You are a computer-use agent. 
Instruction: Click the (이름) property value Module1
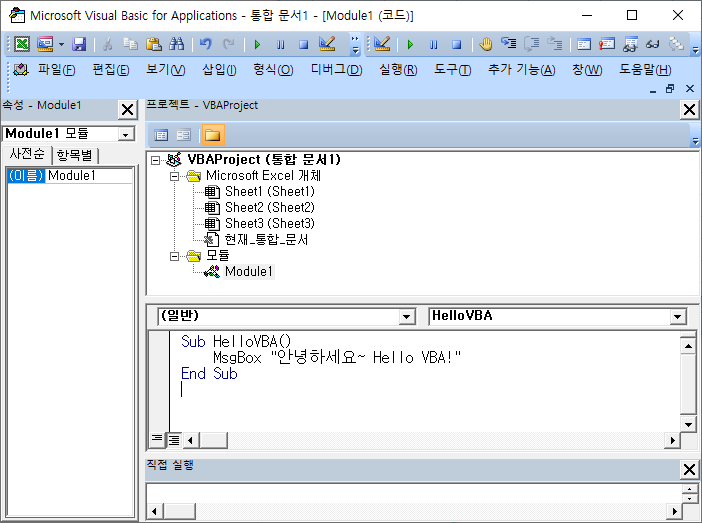[x=90, y=176]
